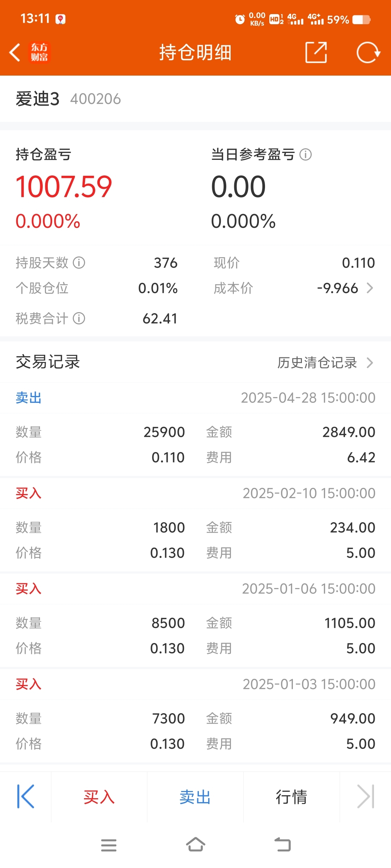The height and width of the screenshot is (868, 391).
Task: Tap the Android system back icon
Action: (x=283, y=845)
